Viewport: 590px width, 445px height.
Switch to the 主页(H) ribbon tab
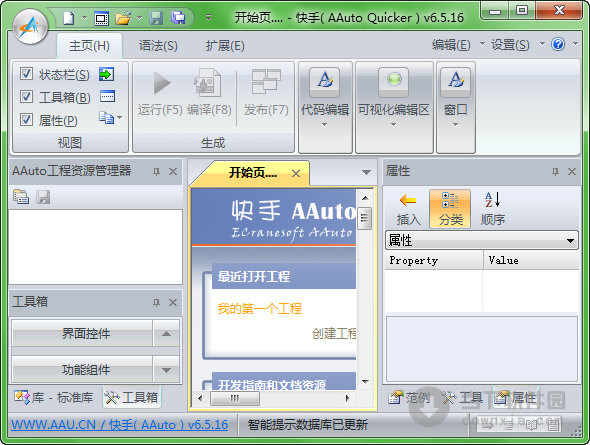89,46
